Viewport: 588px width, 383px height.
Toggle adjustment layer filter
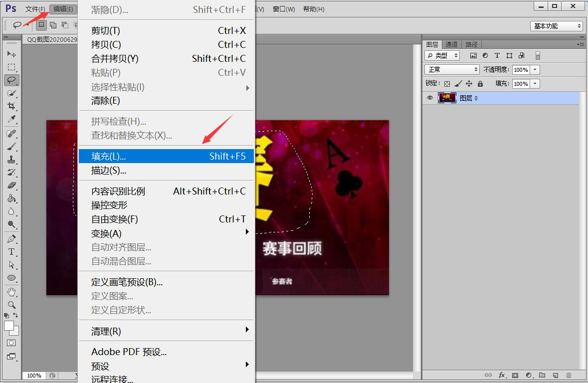485,55
